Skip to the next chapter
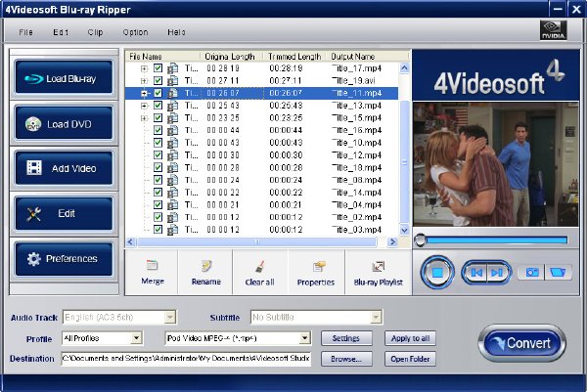 click(498, 273)
